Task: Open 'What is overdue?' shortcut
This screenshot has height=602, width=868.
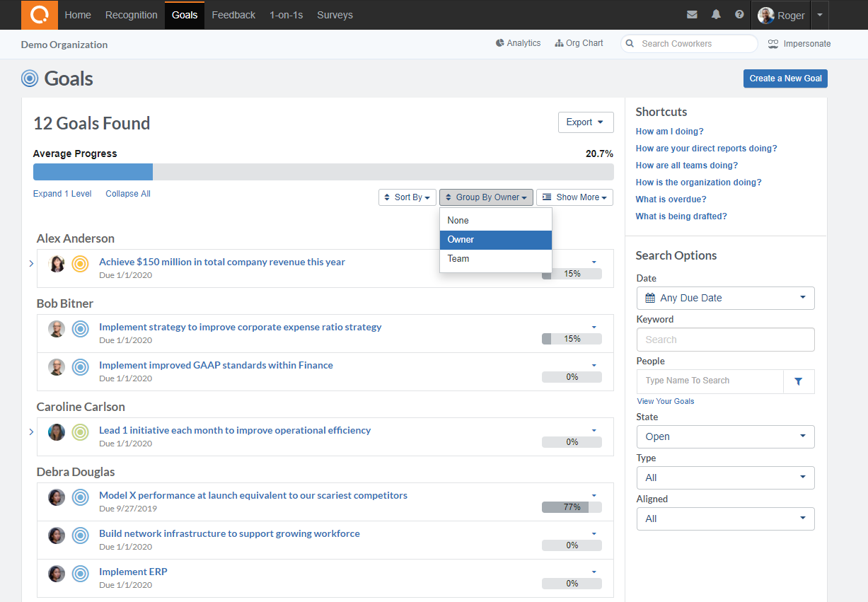Action: [671, 199]
